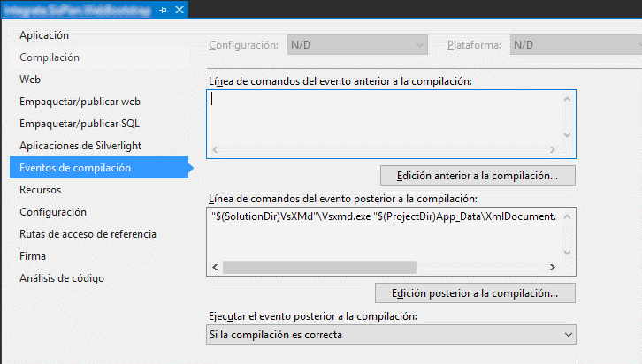This screenshot has height=364, width=642.
Task: Click post-build box scroll down arrow
Action: pyautogui.click(x=568, y=253)
